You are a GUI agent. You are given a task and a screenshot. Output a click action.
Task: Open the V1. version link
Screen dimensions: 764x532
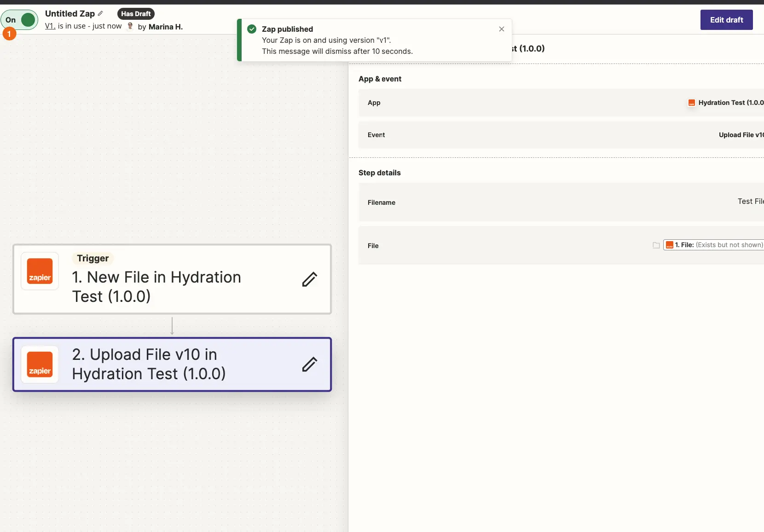click(x=50, y=26)
